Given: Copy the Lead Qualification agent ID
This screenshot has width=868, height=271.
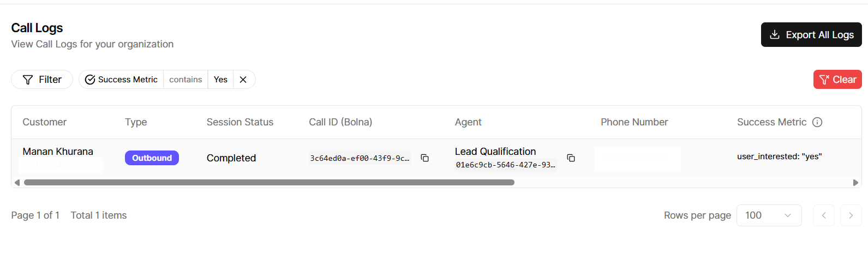Looking at the screenshot, I should [571, 158].
